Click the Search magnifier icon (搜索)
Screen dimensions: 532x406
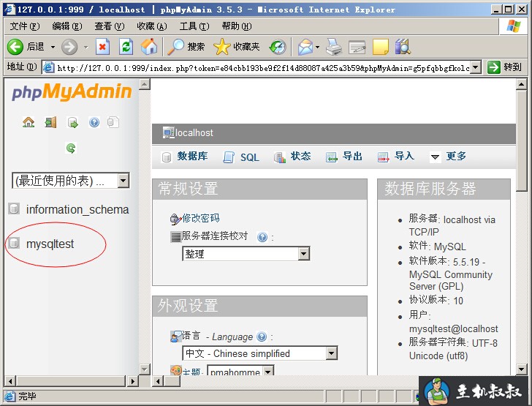[176, 47]
